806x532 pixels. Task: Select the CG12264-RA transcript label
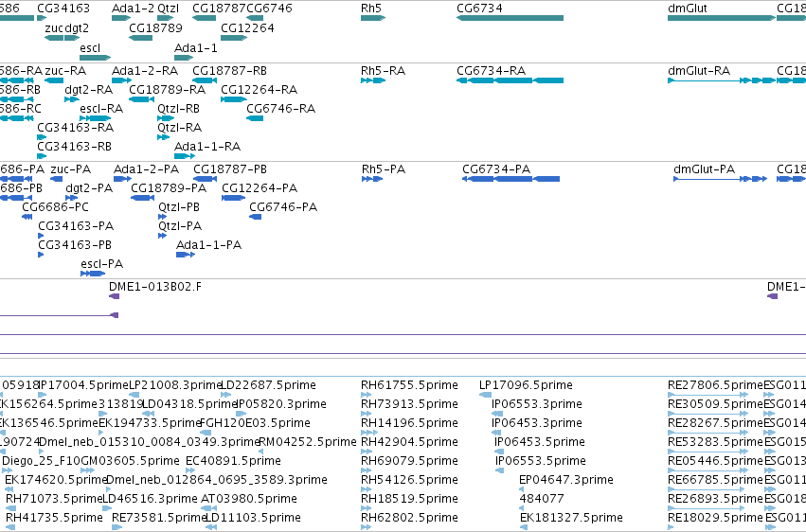[260, 89]
